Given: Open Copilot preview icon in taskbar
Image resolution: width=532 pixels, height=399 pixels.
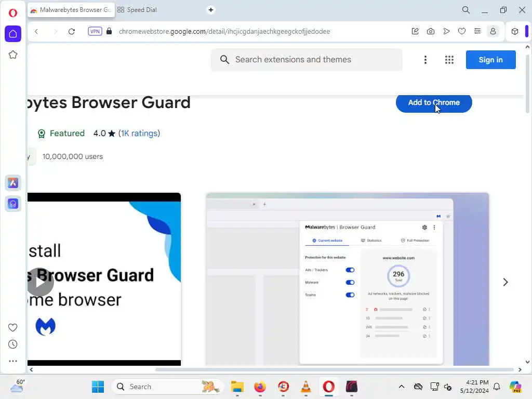Looking at the screenshot, I should pos(515,387).
